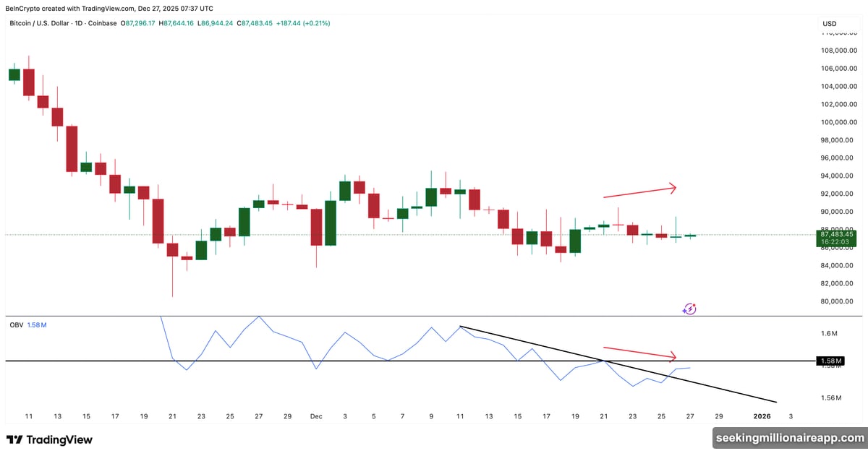Select the red arrow drawing on the price chart

(x=640, y=190)
